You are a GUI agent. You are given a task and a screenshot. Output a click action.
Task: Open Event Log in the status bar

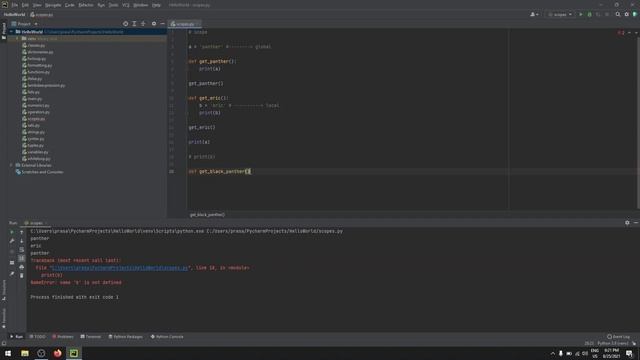(x=618, y=337)
